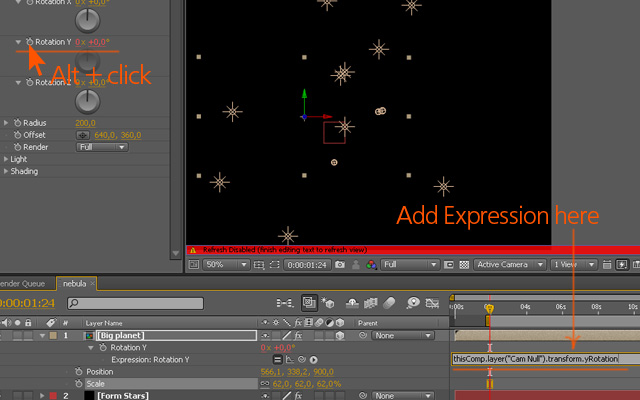Image resolution: width=640 pixels, height=400 pixels.
Task: Click the Radius value 200,0
Action: click(85, 123)
